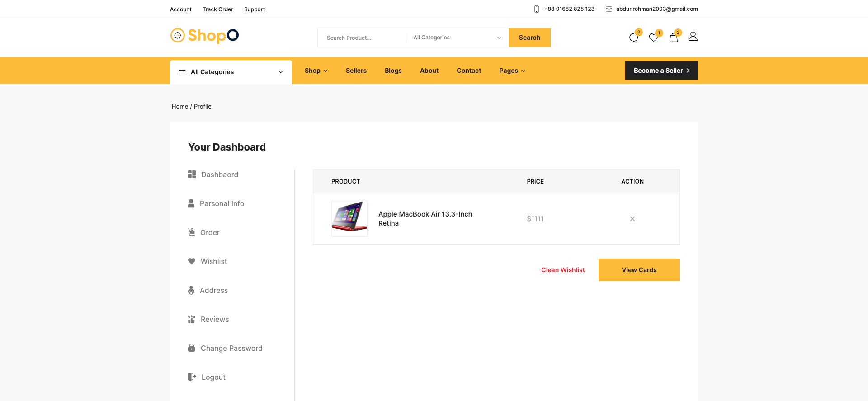The width and height of the screenshot is (868, 401).
Task: Remove MacBook Air from wishlist
Action: pos(632,219)
